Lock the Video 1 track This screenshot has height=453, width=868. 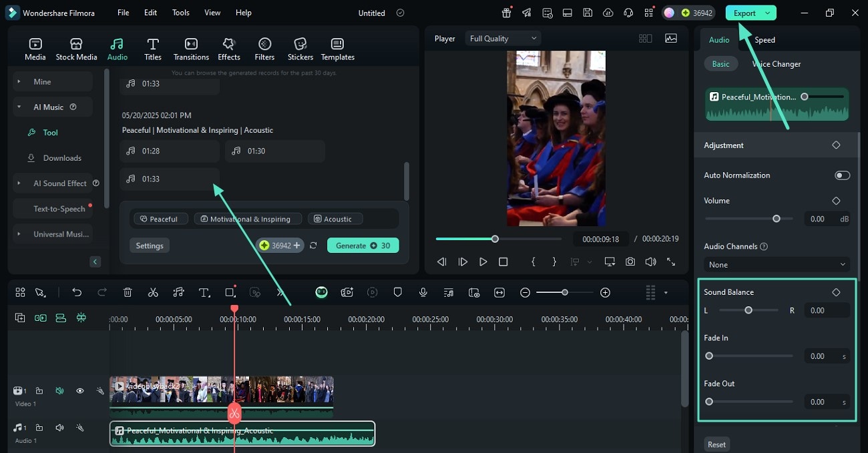point(39,391)
